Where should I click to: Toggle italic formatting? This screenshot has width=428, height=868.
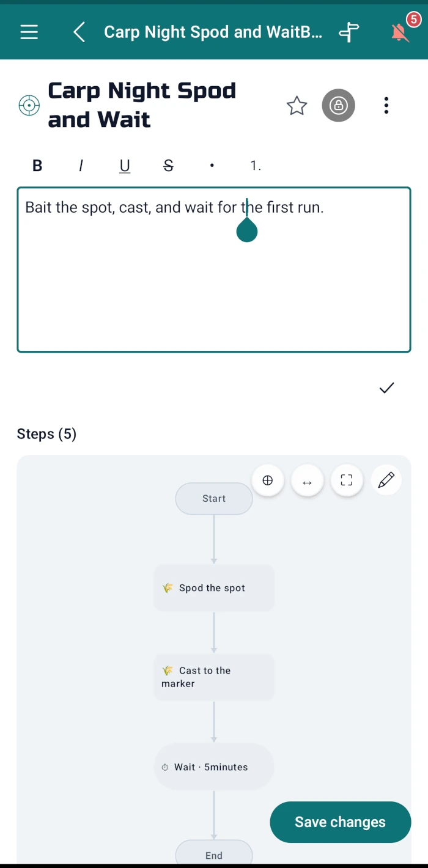(x=81, y=166)
